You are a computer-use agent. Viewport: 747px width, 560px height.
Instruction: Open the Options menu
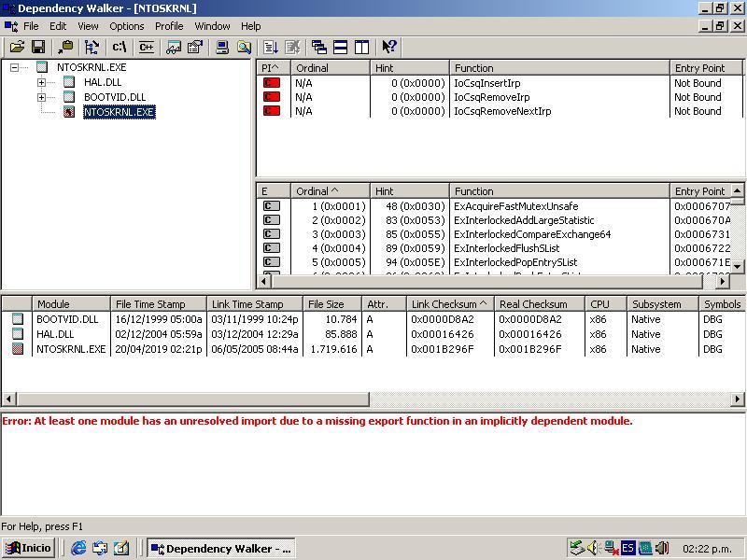[x=127, y=26]
